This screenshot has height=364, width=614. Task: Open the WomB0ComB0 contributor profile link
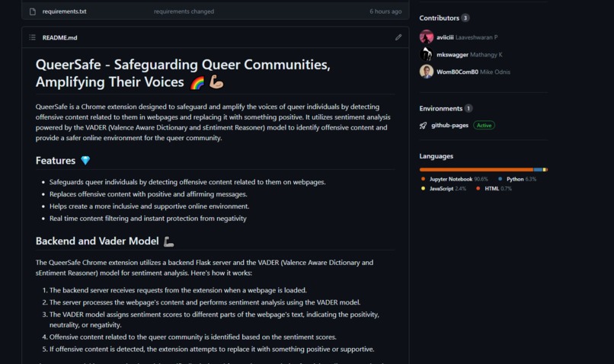[x=457, y=72]
